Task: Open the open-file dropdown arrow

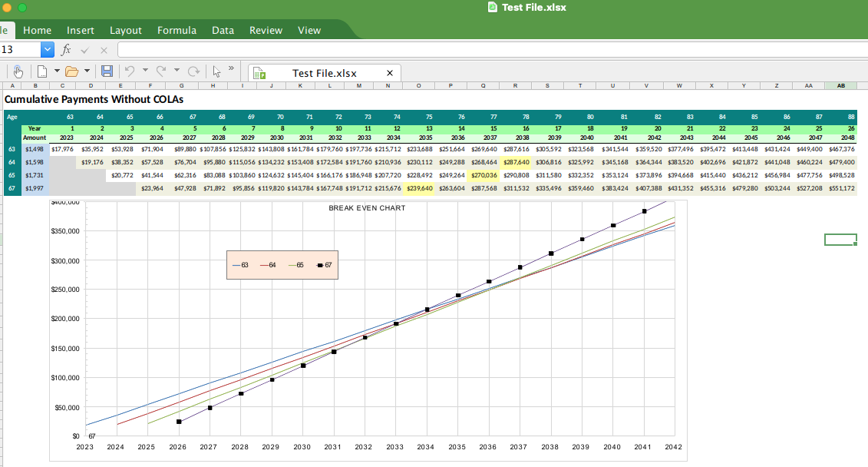Action: 87,71
